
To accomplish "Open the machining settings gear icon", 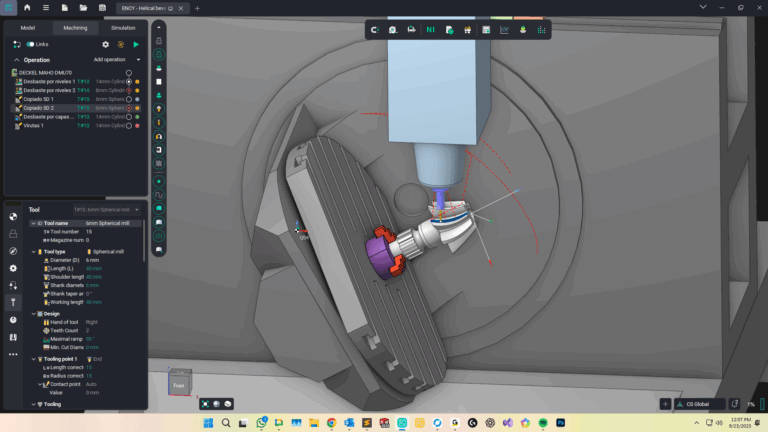I will tap(106, 44).
